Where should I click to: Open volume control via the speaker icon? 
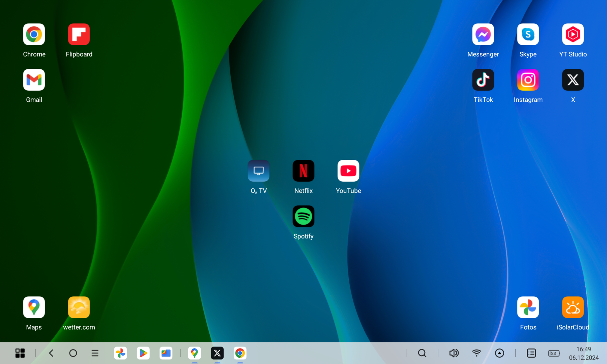pos(454,353)
